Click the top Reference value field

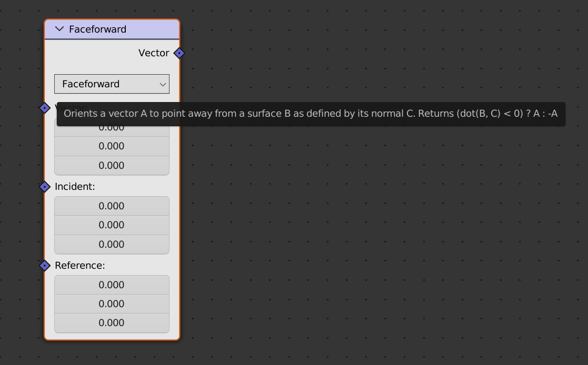[112, 285]
